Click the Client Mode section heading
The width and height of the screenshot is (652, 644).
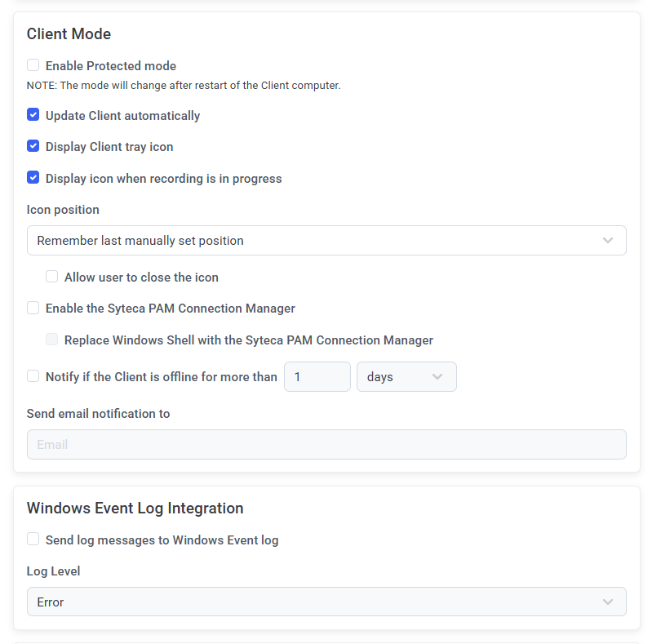click(69, 34)
